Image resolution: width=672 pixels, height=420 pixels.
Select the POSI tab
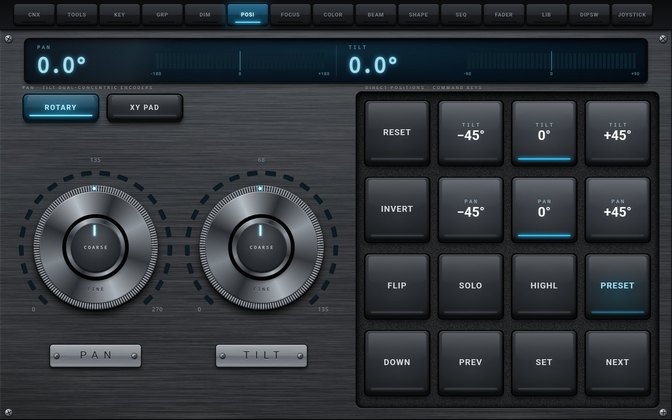tap(248, 15)
